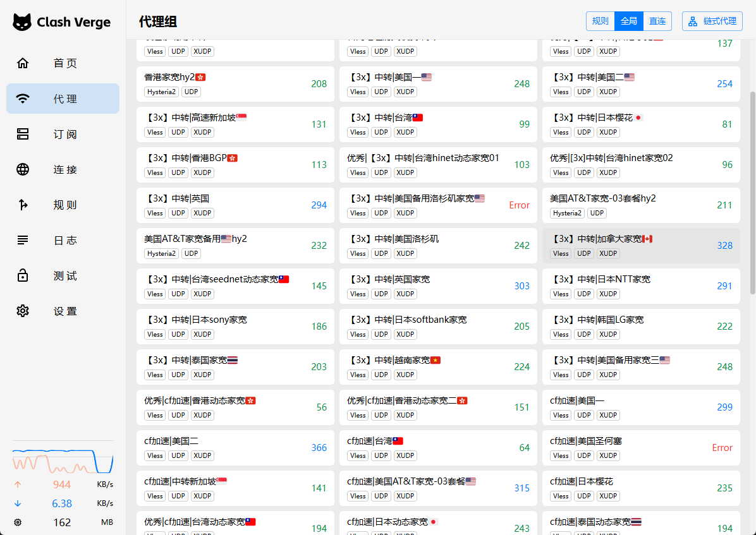Click the Clash Verge cat logo
Screen dimensions: 756x535
22,22
